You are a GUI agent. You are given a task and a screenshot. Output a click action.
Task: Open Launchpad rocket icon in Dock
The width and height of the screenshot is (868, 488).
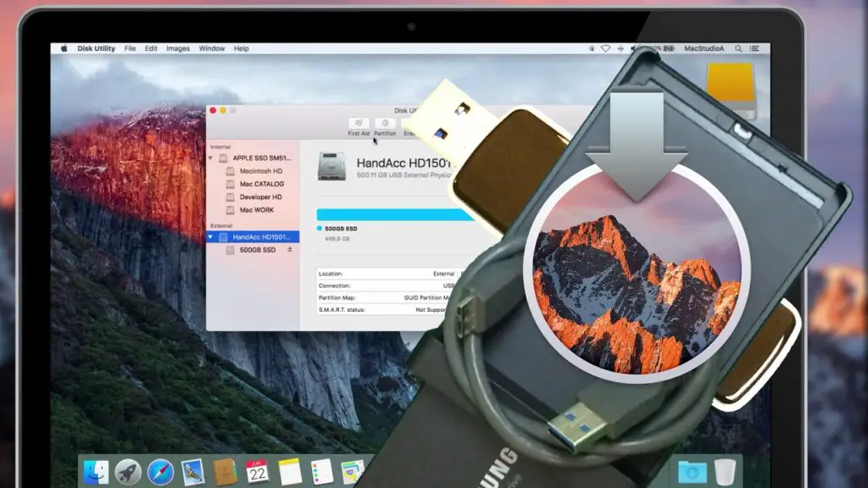[129, 472]
